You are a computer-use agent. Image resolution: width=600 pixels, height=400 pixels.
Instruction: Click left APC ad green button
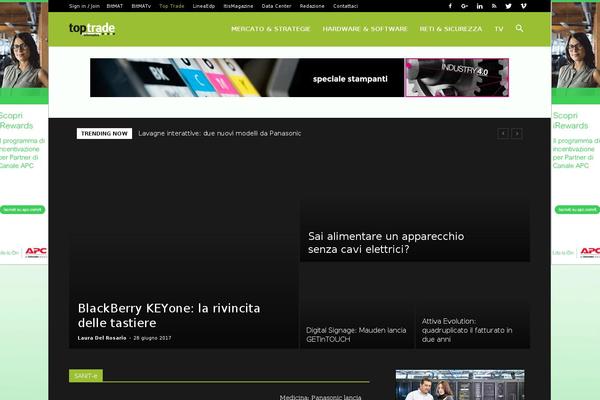click(22, 210)
